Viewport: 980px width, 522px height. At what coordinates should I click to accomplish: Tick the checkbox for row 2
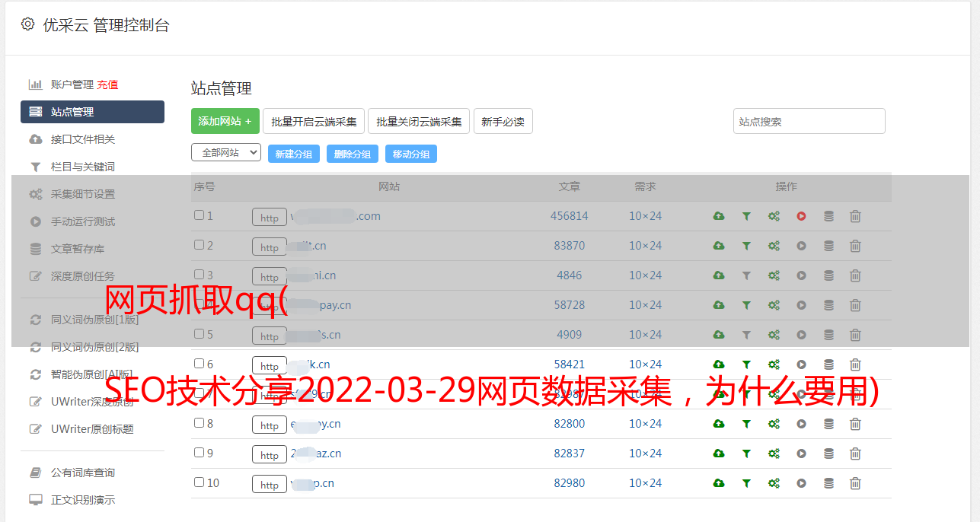(199, 245)
